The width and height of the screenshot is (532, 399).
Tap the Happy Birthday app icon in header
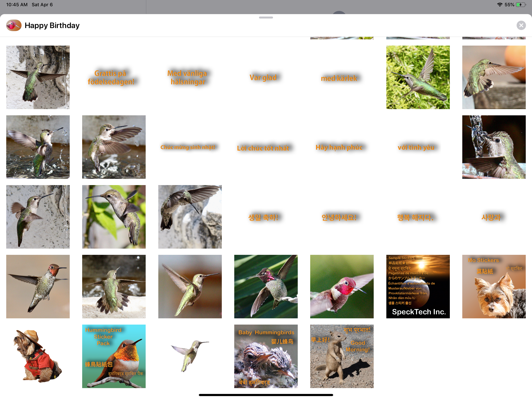[14, 25]
